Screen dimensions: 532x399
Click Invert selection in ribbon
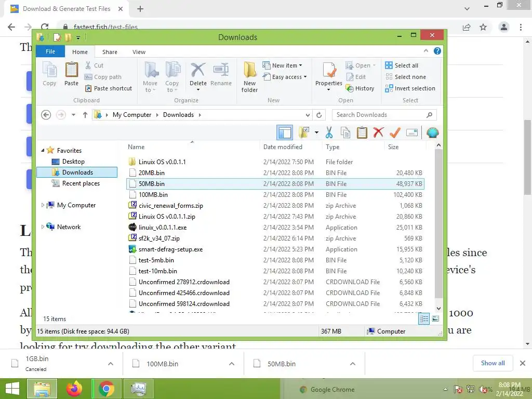410,88
